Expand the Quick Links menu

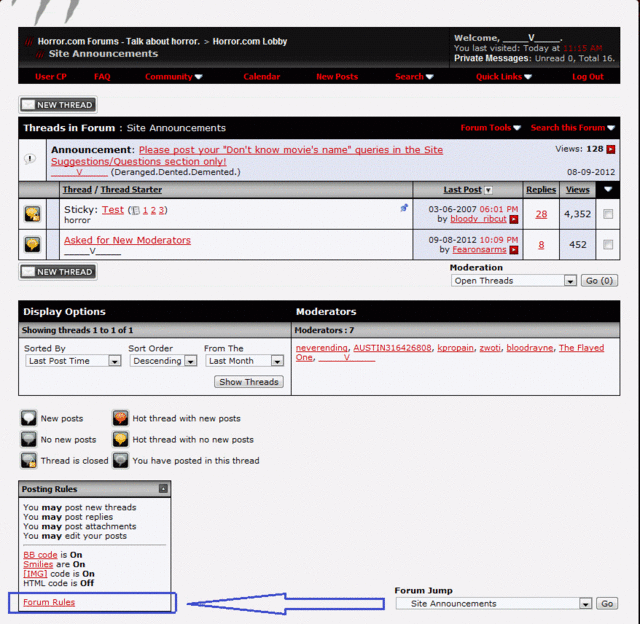coord(503,77)
